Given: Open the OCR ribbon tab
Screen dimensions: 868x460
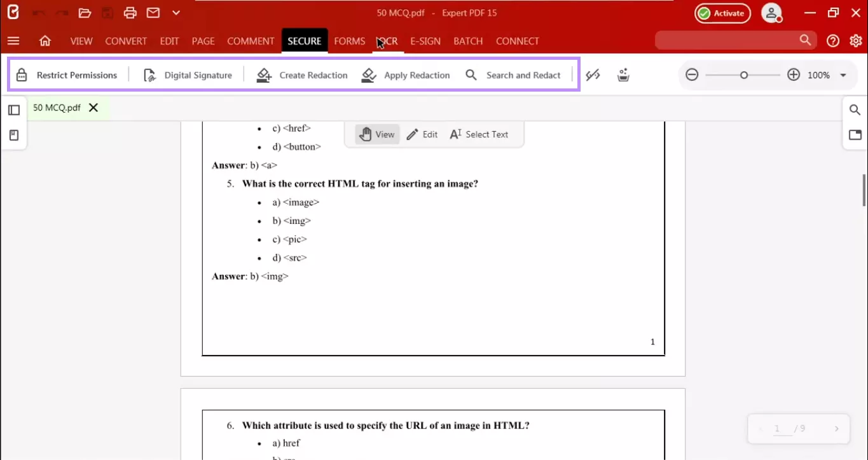Looking at the screenshot, I should pyautogui.click(x=387, y=41).
